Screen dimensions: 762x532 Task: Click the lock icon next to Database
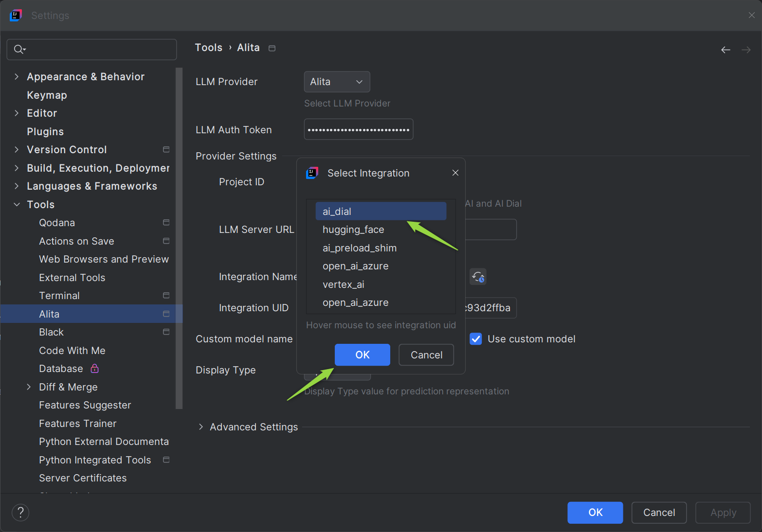click(95, 368)
